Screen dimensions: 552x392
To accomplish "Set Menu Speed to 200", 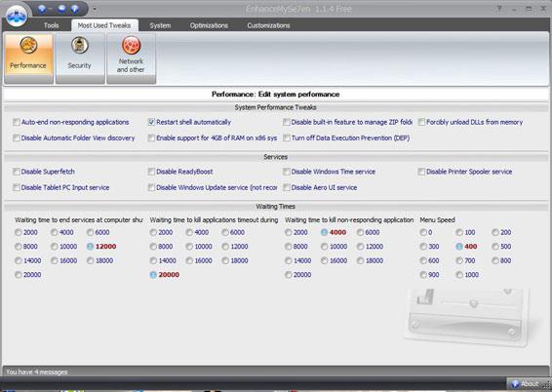I will coord(495,233).
